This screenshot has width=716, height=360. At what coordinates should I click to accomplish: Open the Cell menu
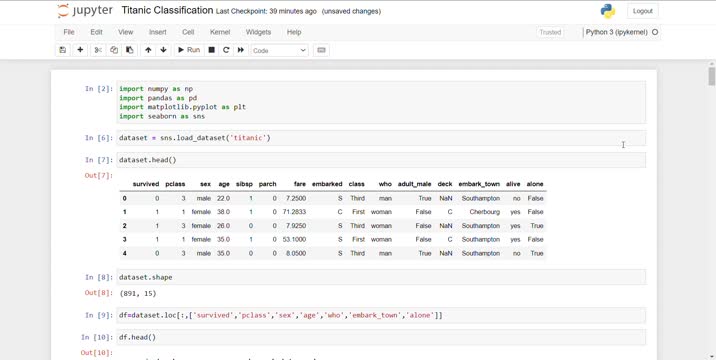tap(188, 32)
